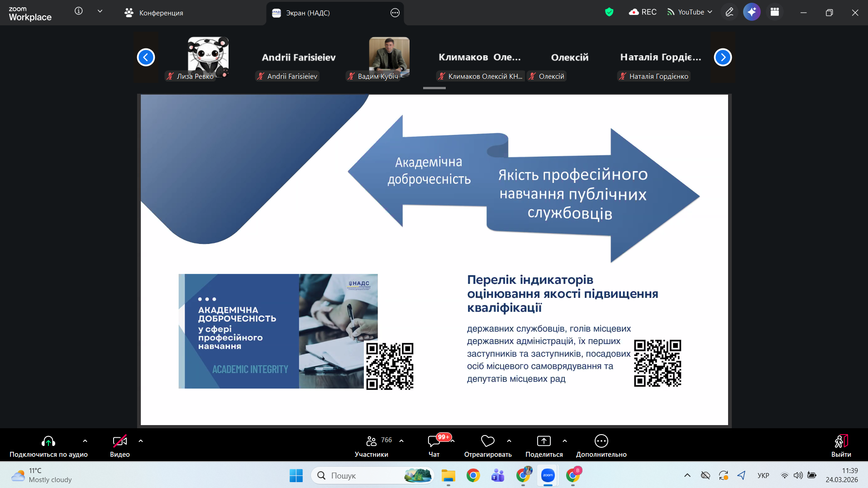Open the AI Companion sparkle icon
This screenshot has width=868, height=488.
point(751,12)
